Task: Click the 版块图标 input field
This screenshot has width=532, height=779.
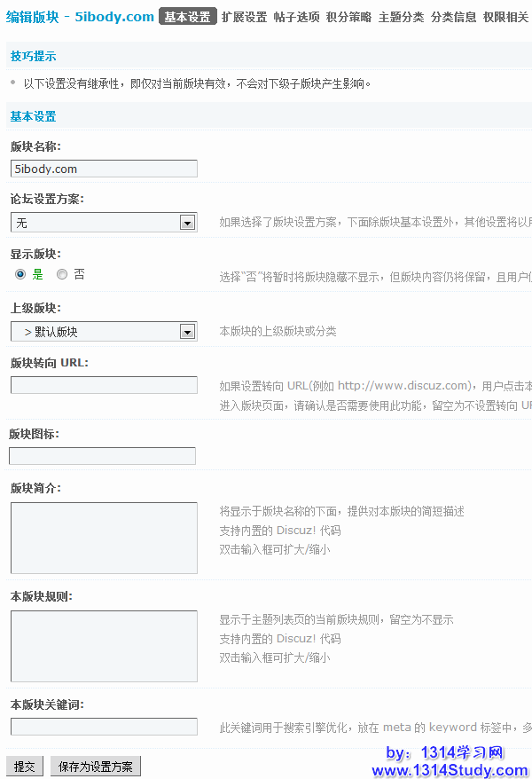Action: point(102,456)
